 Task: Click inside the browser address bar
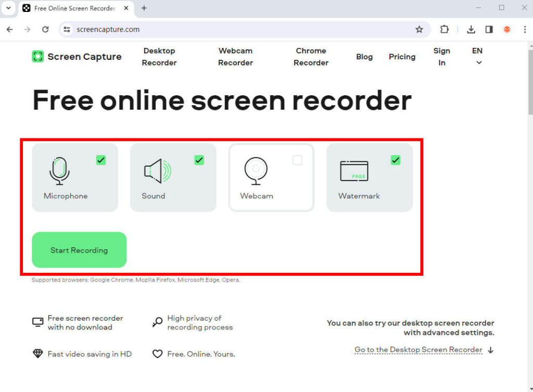(208, 30)
